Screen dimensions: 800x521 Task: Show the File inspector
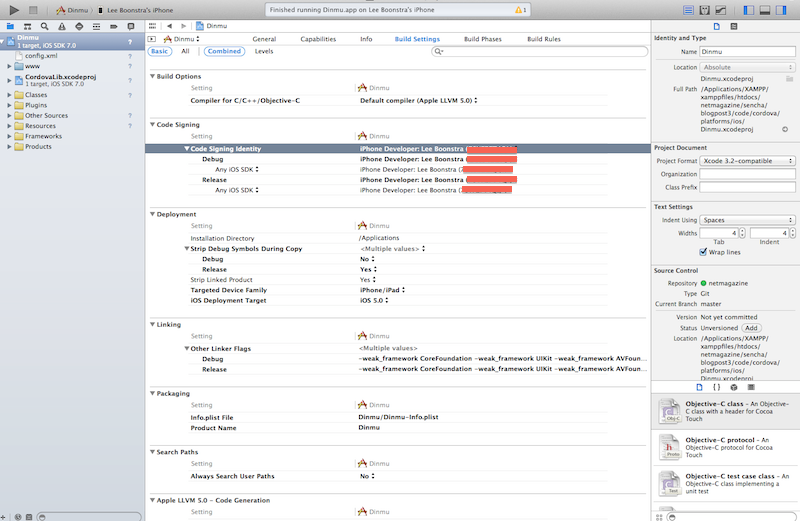717,26
